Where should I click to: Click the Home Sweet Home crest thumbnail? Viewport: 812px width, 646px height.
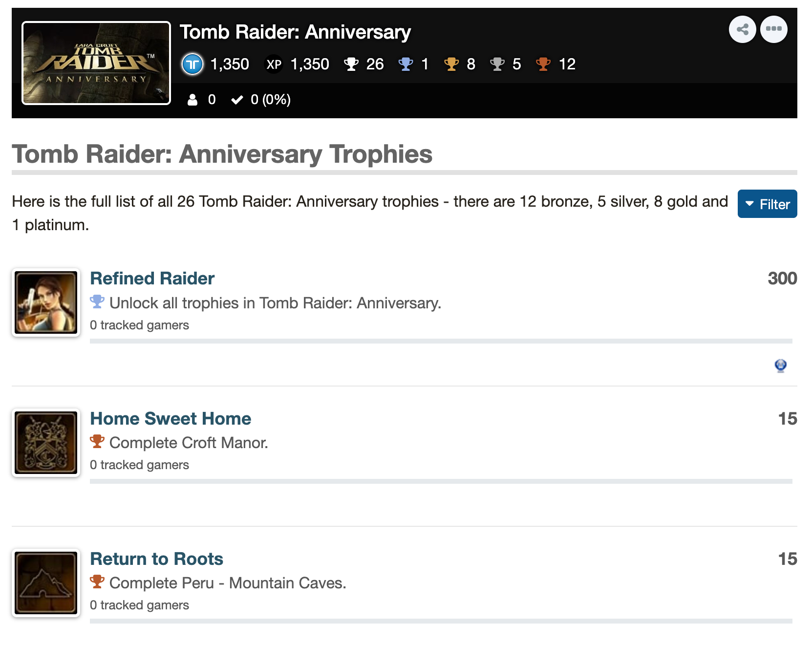pos(46,443)
